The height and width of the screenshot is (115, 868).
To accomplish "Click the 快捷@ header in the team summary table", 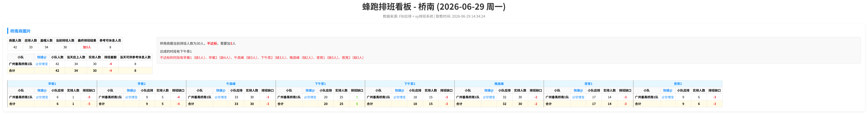I will pos(42,57).
